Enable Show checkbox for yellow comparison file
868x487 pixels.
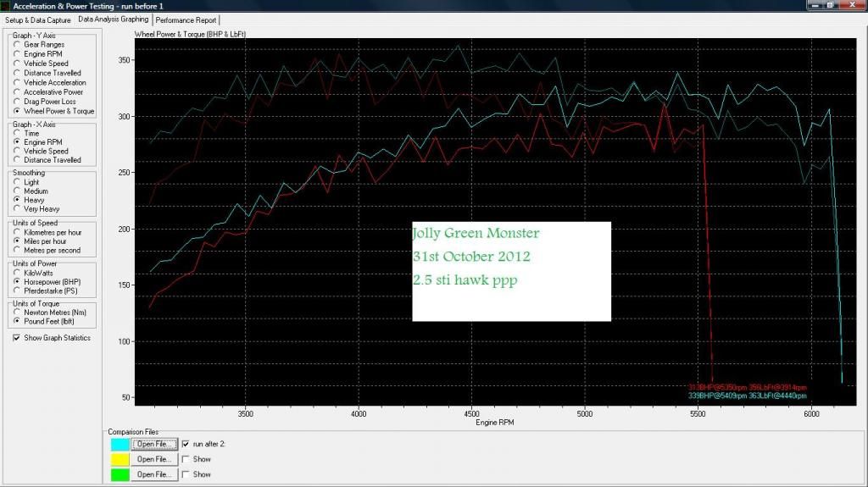click(x=186, y=459)
